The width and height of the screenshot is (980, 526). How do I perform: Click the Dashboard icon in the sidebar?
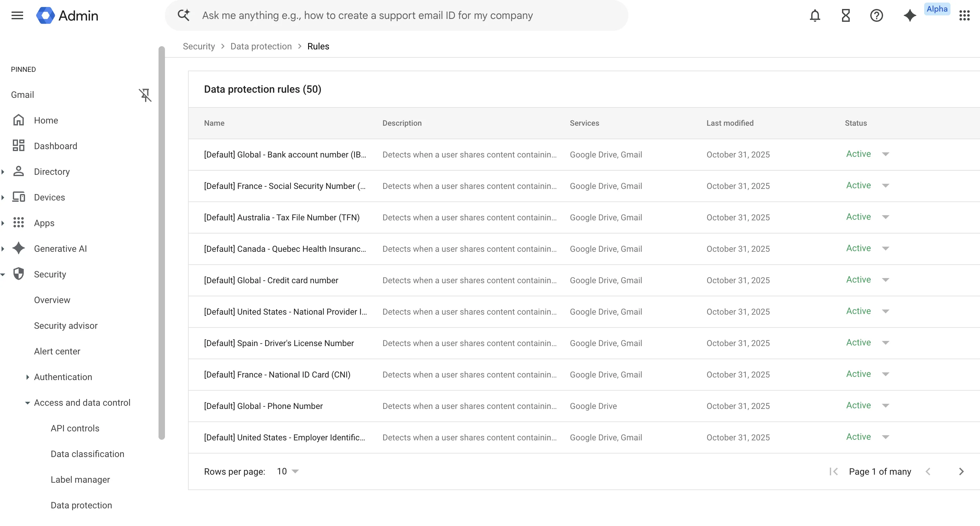click(19, 146)
